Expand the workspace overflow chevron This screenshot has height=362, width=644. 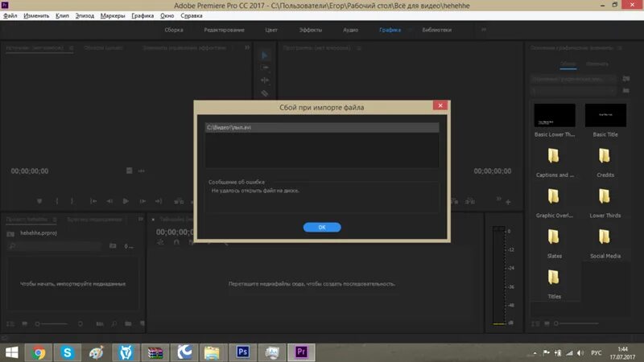484,30
